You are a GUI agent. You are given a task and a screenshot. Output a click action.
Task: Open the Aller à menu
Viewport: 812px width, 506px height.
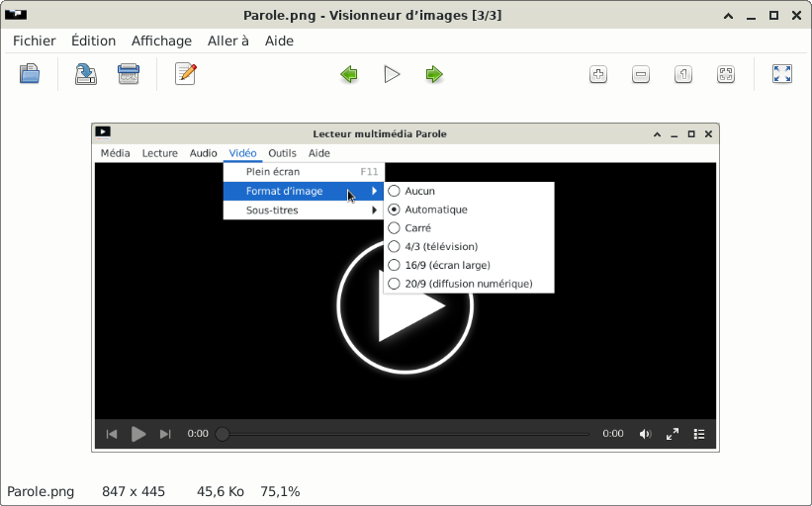[x=228, y=41]
